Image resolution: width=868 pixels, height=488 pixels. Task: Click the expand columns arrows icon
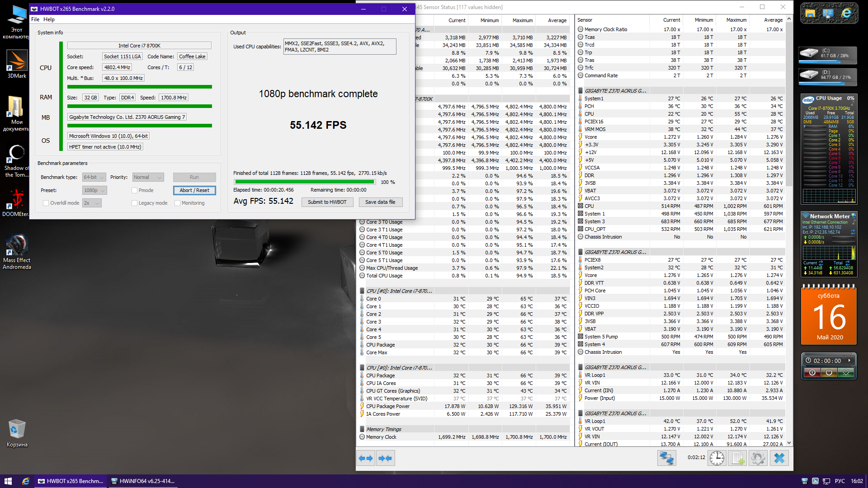[x=366, y=458]
